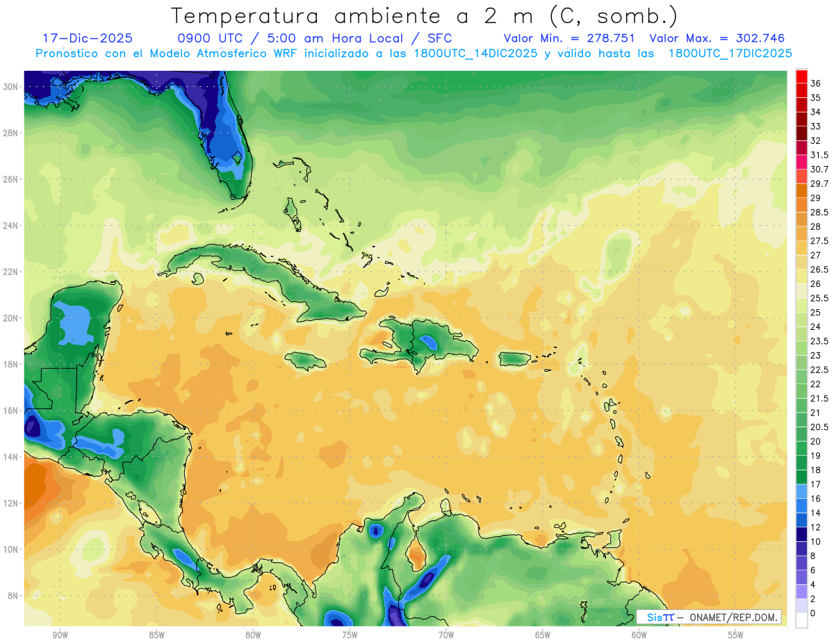Click the 'ONAMET/REP.DOM.' credit box

click(708, 617)
